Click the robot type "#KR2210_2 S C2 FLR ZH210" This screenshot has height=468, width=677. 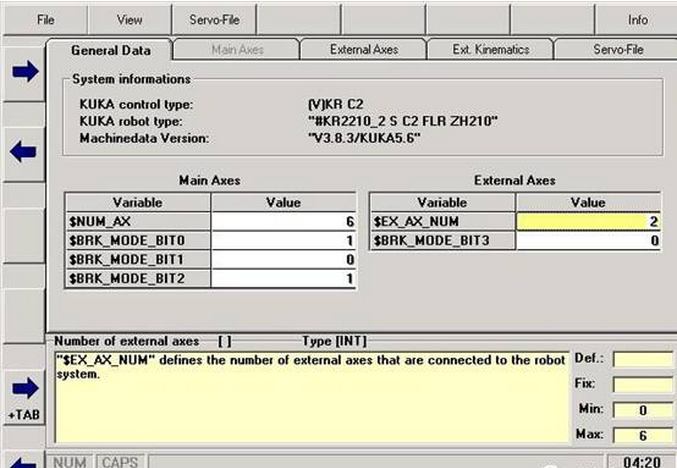(403, 121)
